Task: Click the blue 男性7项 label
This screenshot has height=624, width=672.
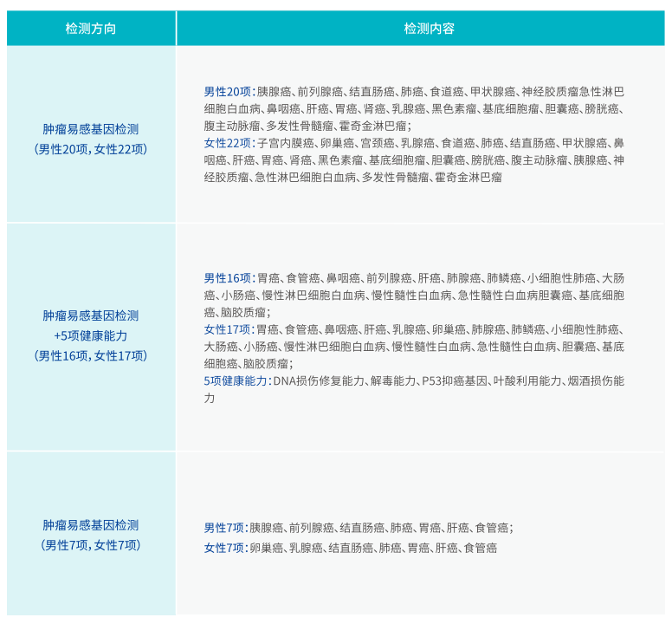Action: click(x=224, y=527)
